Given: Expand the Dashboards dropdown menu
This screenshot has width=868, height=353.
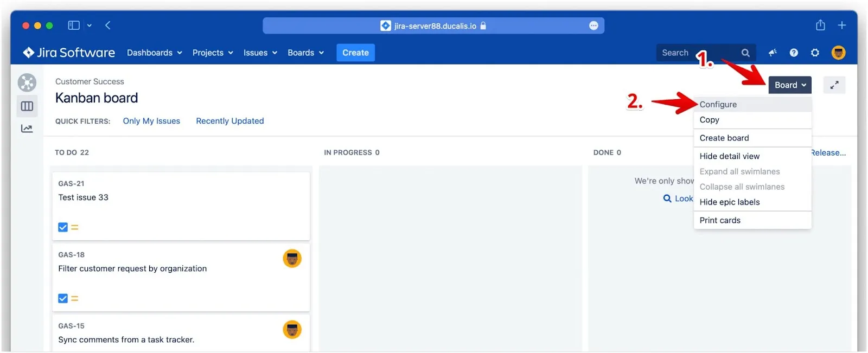Looking at the screenshot, I should tap(154, 53).
